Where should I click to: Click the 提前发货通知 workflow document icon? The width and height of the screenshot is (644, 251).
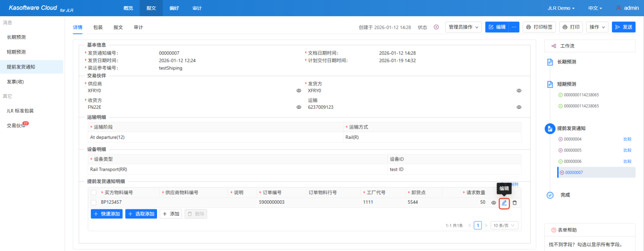(x=549, y=129)
